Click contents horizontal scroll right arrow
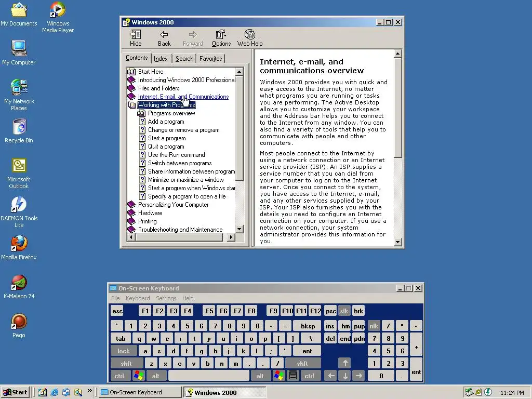Image resolution: width=532 pixels, height=399 pixels. pyautogui.click(x=231, y=237)
